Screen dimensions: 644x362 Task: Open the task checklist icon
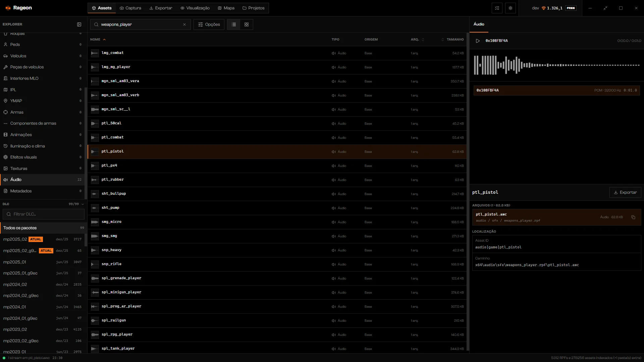click(497, 8)
